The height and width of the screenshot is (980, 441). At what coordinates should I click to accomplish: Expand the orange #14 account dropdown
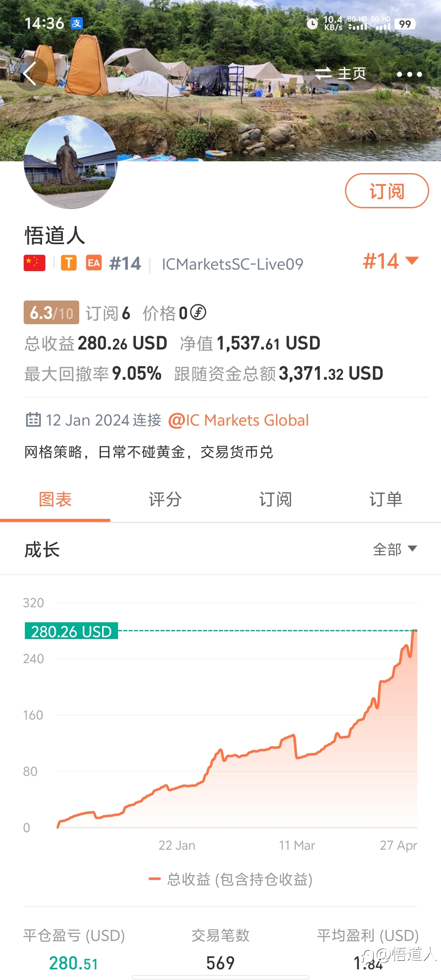[x=391, y=261]
